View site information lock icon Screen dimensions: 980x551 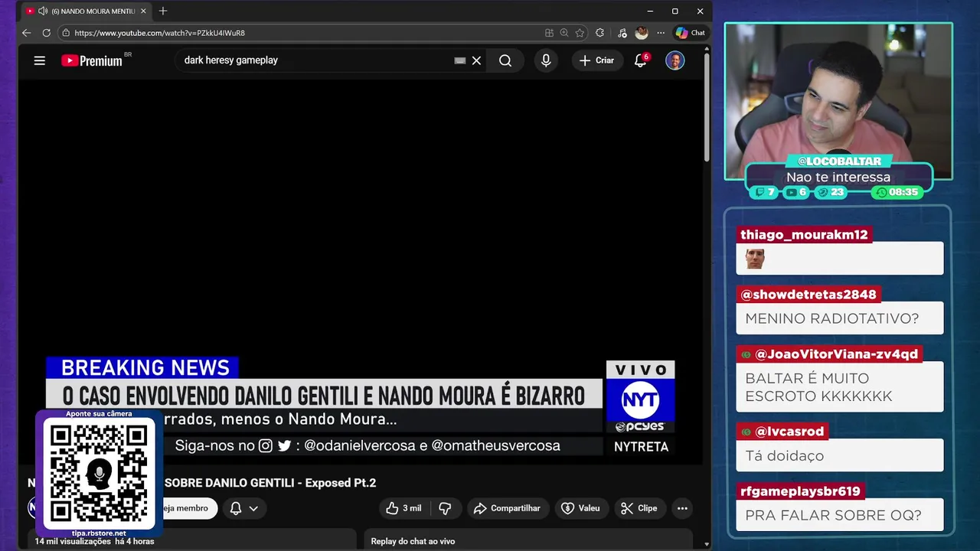[66, 33]
